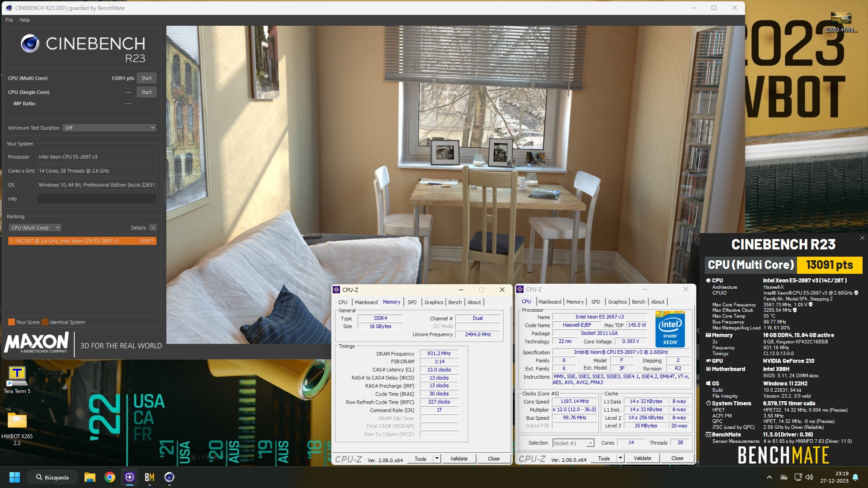This screenshot has height=488, width=868.
Task: Switch to CPU-Z from the taskbar
Action: pos(130,477)
